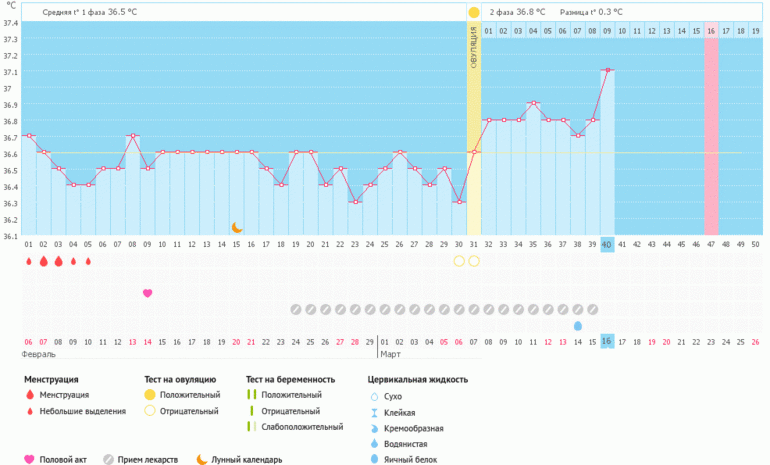Select the highlighted date 16 in March

coord(607,342)
